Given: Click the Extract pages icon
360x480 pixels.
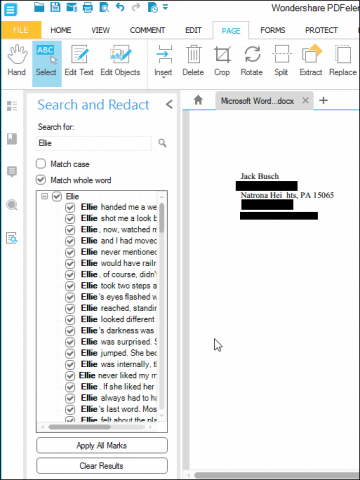Looking at the screenshot, I should tap(311, 61).
